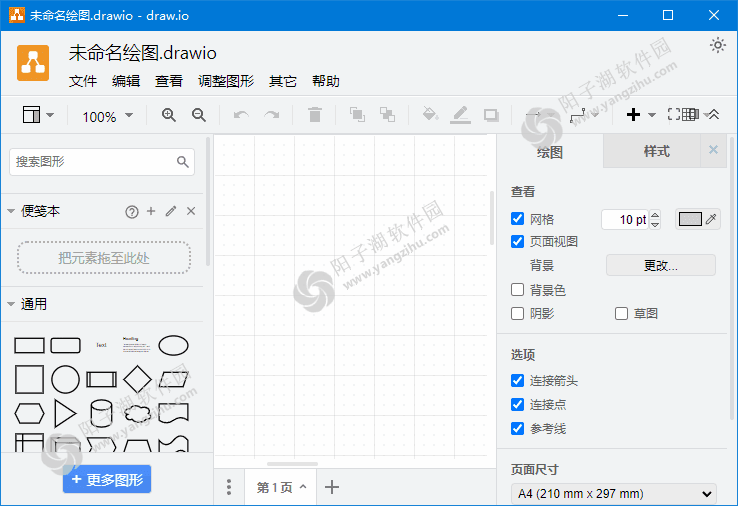Image resolution: width=738 pixels, height=506 pixels.
Task: Uncheck the 连接箭头 checkbox
Action: coord(517,380)
